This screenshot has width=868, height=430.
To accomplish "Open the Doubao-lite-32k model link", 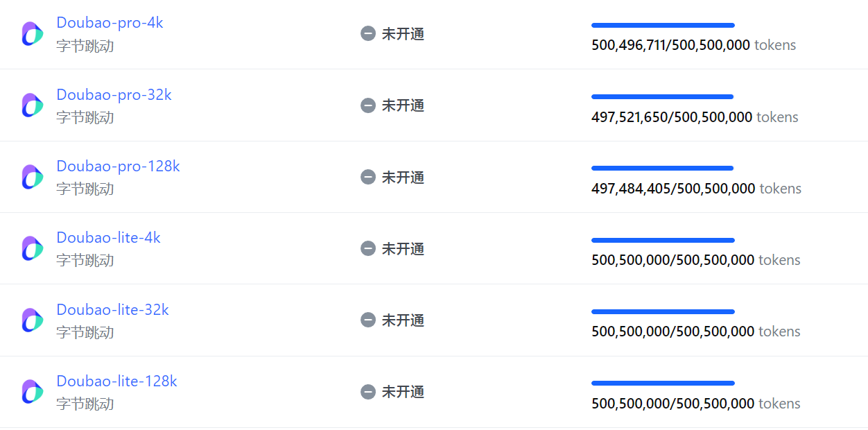I will point(112,309).
